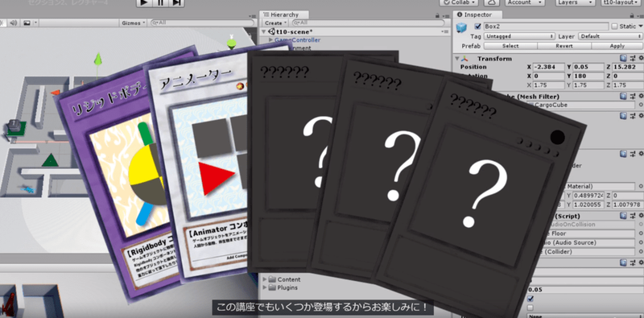Click the cloud services icon
The image size is (644, 318).
492,2
